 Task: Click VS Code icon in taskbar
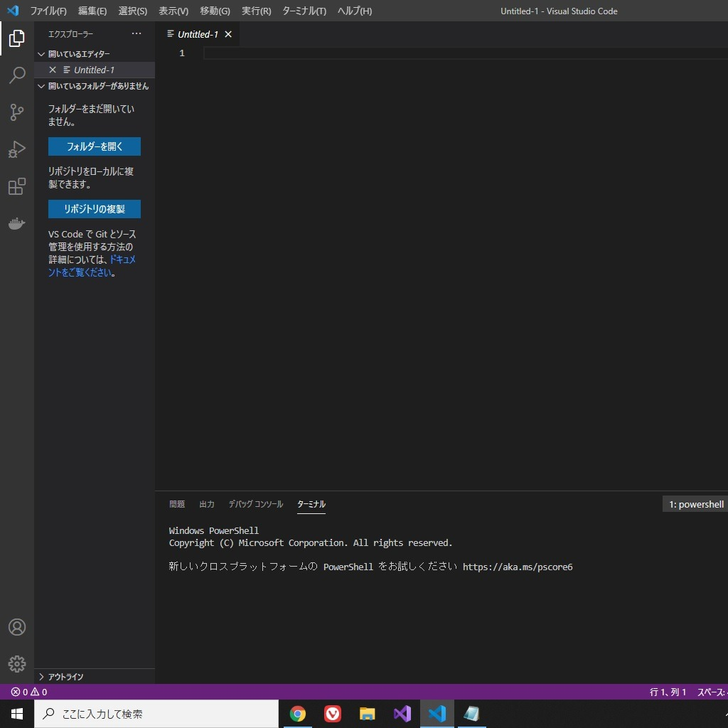pos(437,714)
